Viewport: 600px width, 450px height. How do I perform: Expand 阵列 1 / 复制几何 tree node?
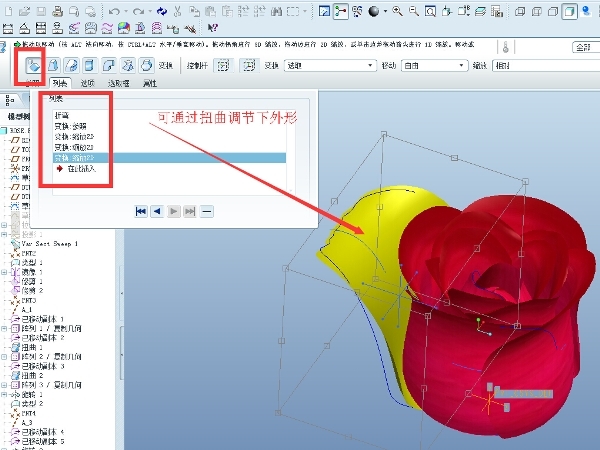[4, 328]
